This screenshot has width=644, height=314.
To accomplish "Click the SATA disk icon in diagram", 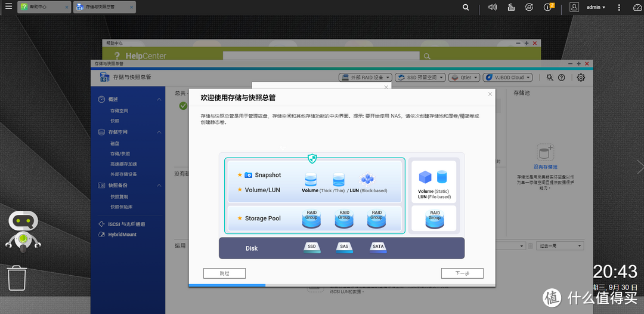I will coord(378,247).
